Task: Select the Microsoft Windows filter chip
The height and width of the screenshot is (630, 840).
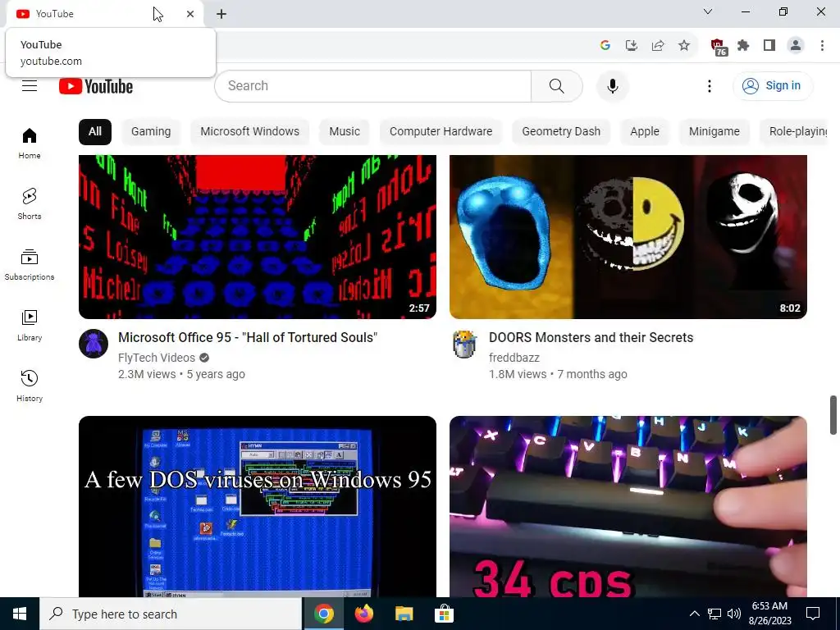Action: (249, 132)
